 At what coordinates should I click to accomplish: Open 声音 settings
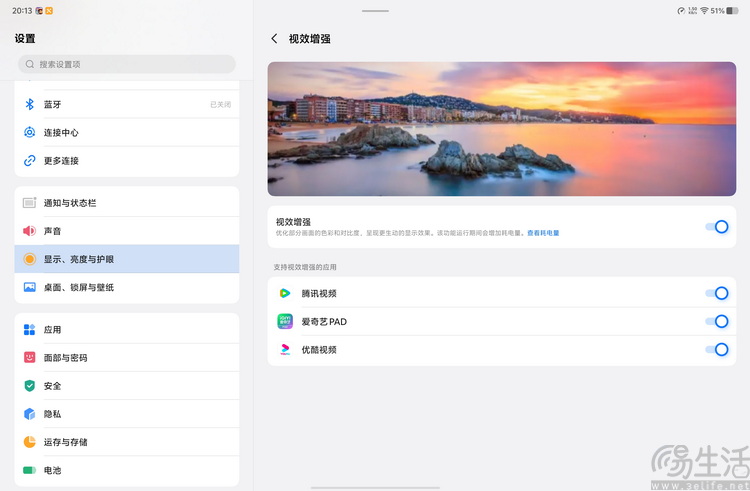(127, 231)
